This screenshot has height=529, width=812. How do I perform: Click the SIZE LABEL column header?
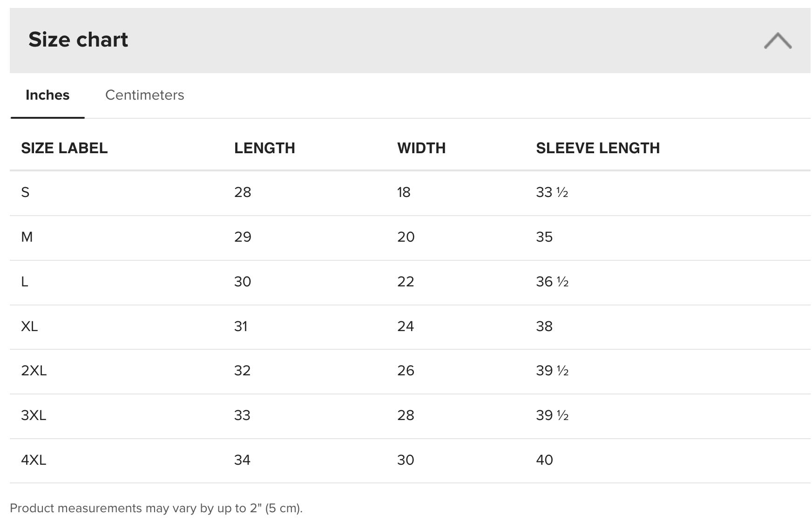(64, 148)
